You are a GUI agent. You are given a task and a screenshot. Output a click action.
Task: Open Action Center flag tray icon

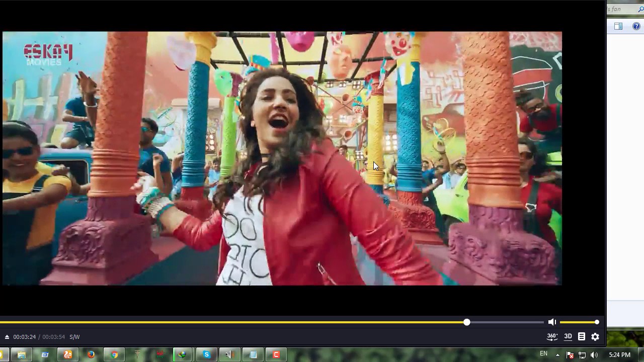point(570,355)
